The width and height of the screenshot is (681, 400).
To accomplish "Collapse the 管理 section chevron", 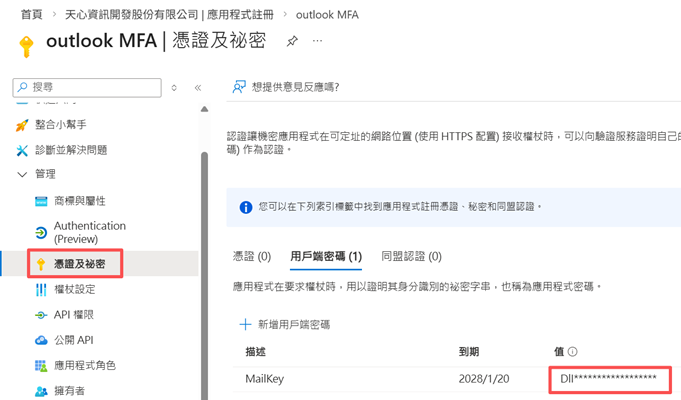I will coord(22,174).
